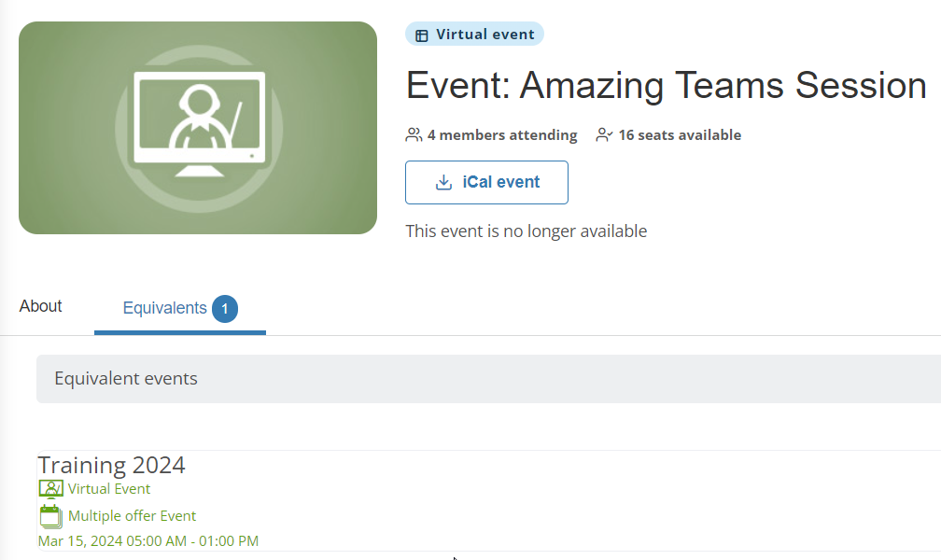Click the Mar 15, 2024 event date link
Image resolution: width=941 pixels, height=560 pixels.
pyautogui.click(x=147, y=540)
